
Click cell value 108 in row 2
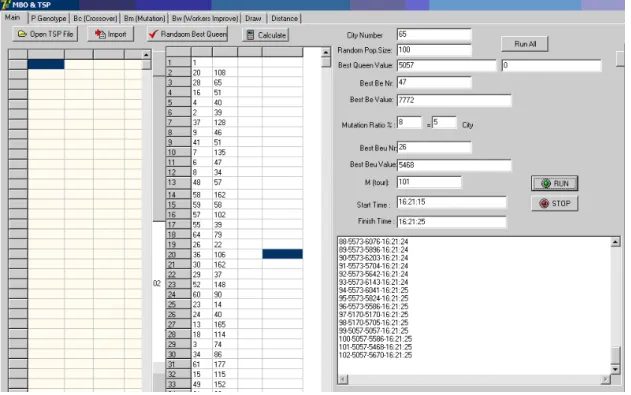pos(220,72)
